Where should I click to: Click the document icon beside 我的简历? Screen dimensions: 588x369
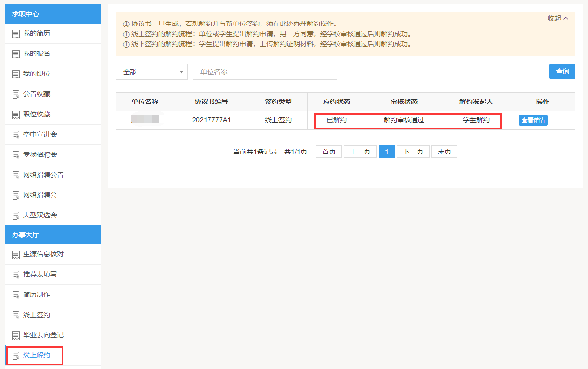(x=16, y=34)
